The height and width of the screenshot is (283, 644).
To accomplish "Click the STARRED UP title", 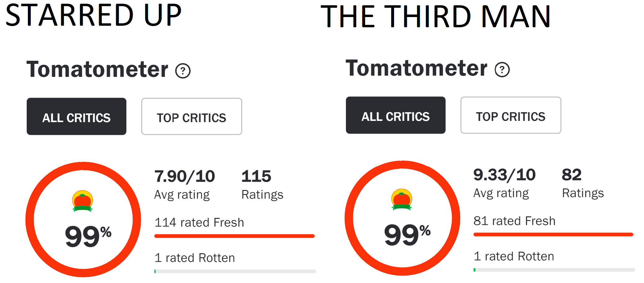I will pos(93,15).
